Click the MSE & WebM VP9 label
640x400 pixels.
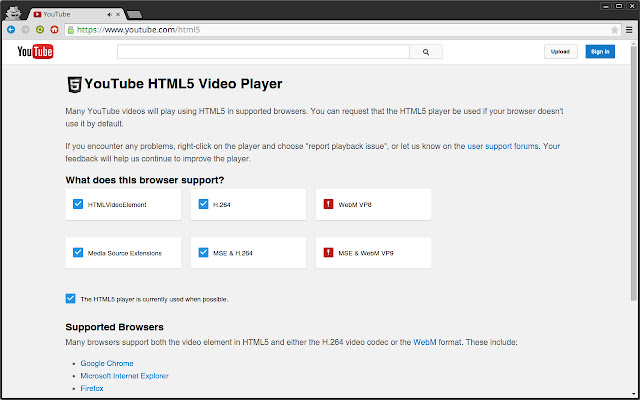(x=366, y=253)
